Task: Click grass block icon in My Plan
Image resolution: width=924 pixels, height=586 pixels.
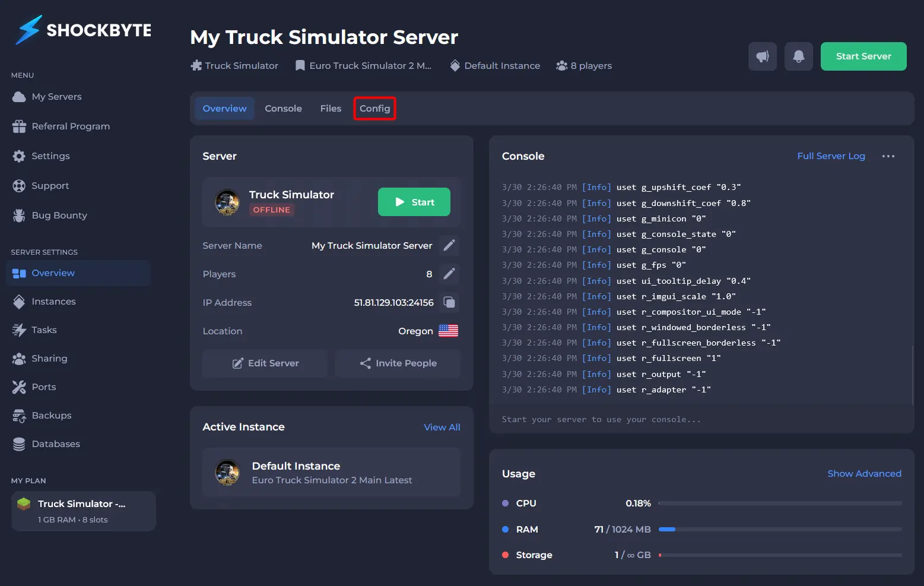Action: pyautogui.click(x=24, y=503)
